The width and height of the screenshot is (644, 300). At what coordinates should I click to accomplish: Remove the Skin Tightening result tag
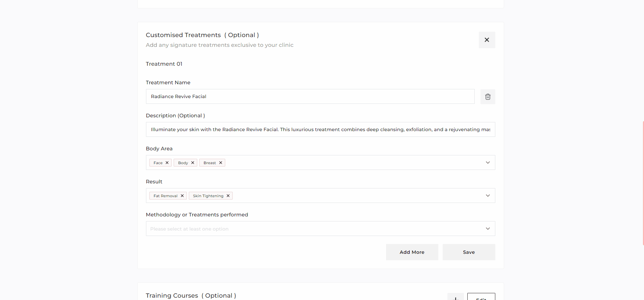tap(228, 196)
